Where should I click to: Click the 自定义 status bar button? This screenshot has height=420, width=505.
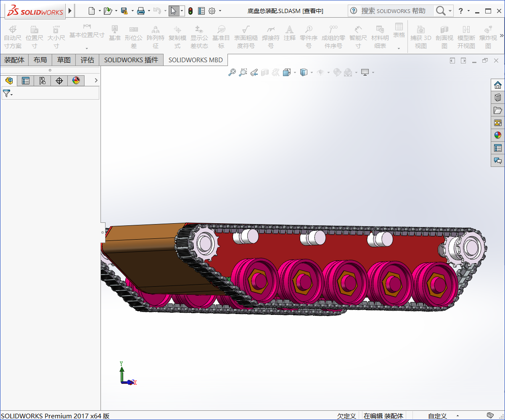click(437, 416)
